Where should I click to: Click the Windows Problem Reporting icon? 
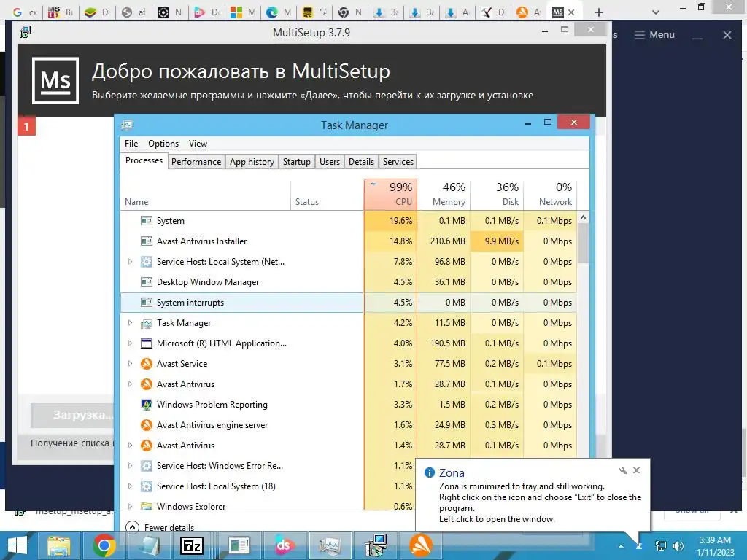click(147, 405)
